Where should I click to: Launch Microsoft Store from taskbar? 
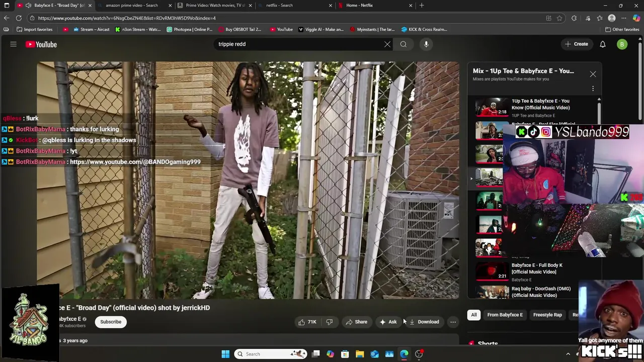click(x=345, y=354)
